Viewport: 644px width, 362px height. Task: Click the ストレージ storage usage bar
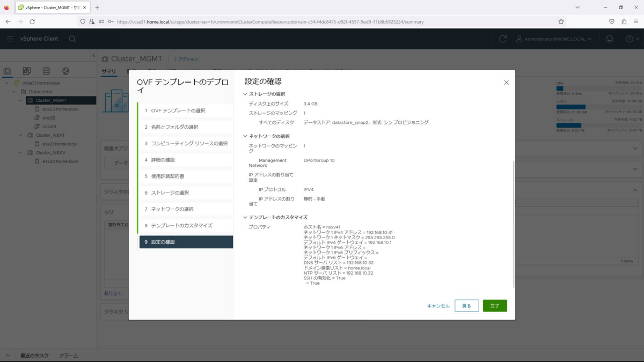coord(599,125)
